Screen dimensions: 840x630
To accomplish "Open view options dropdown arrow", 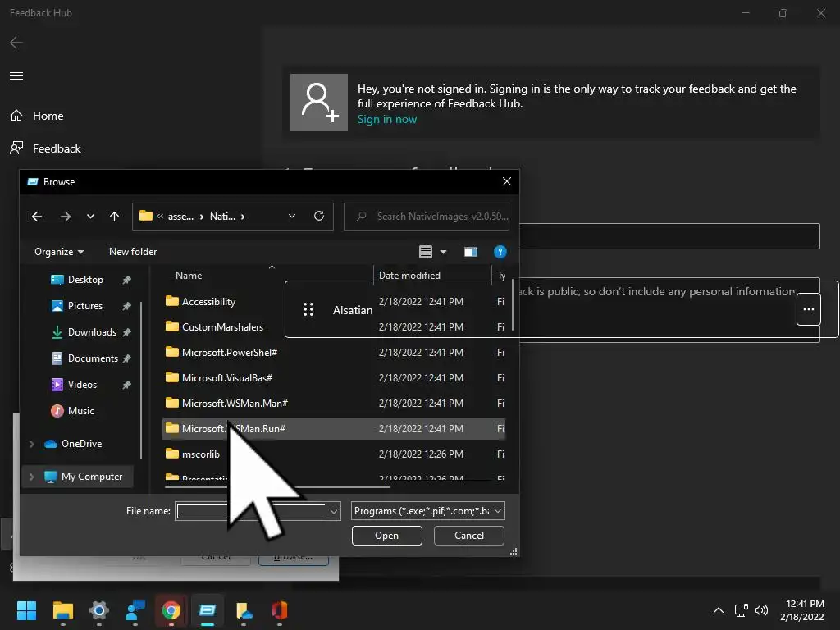I will click(x=443, y=252).
